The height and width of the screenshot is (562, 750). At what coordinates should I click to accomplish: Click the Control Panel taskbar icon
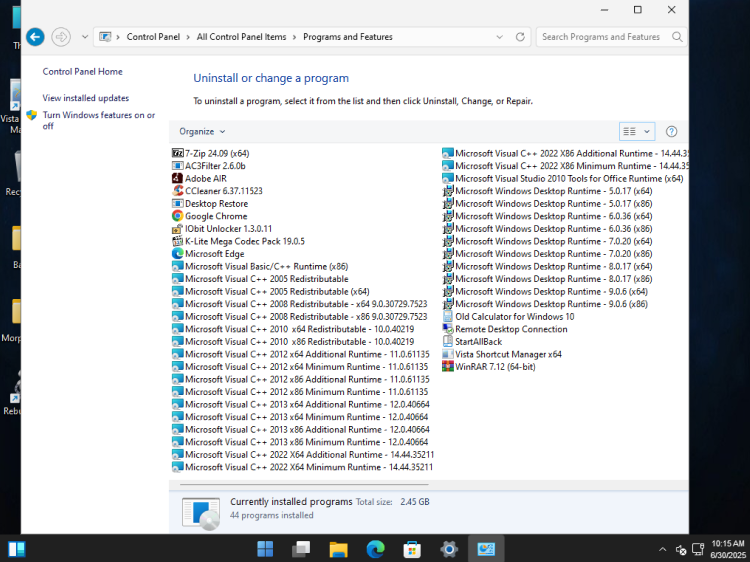click(x=486, y=549)
